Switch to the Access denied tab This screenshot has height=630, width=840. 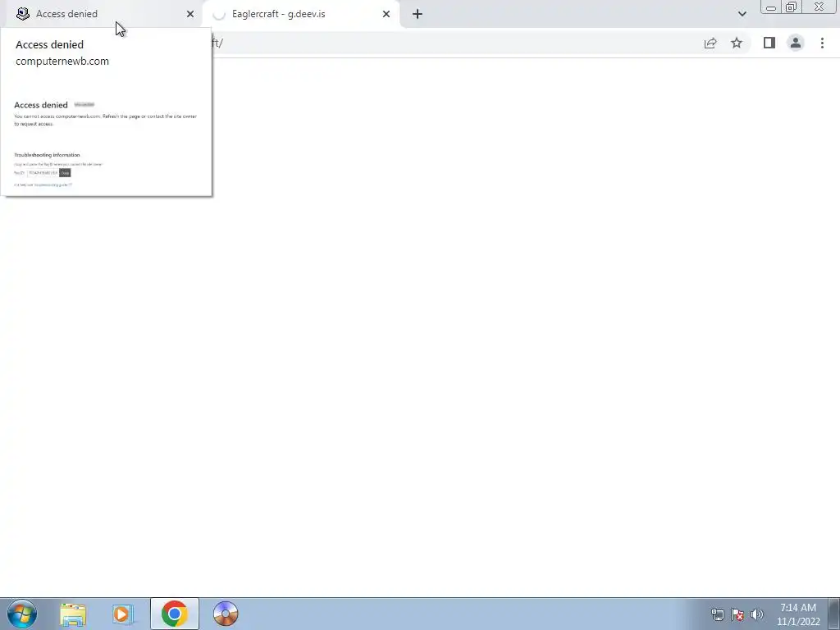(x=104, y=14)
